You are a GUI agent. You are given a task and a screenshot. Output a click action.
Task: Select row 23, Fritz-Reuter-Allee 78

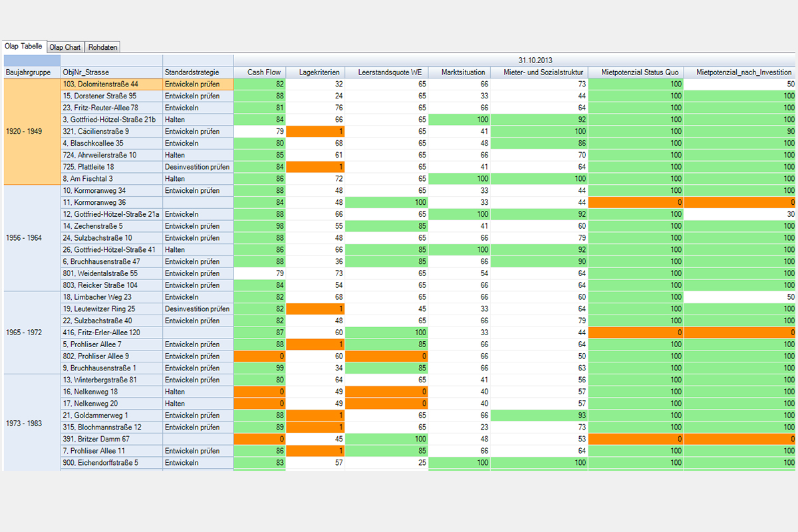pos(112,108)
